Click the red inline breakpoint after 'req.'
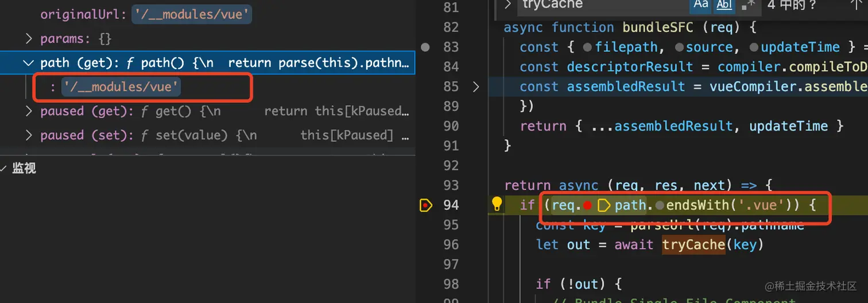This screenshot has height=303, width=868. [x=587, y=205]
